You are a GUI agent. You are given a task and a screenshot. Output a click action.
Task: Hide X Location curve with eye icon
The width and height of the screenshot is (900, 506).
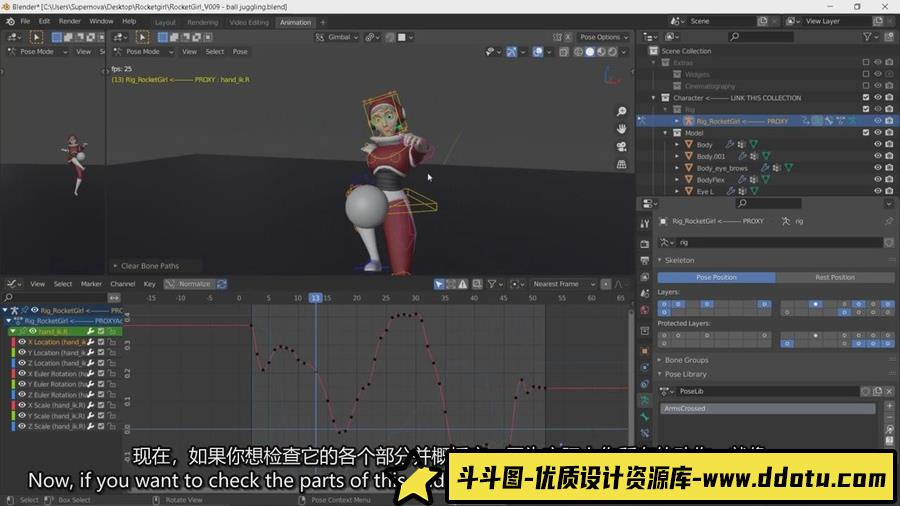click(x=22, y=342)
